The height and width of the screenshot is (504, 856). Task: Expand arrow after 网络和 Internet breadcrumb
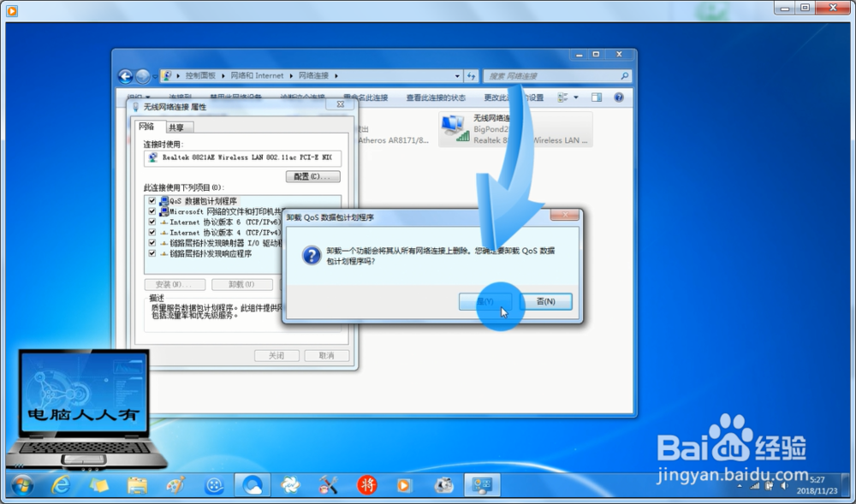(291, 76)
